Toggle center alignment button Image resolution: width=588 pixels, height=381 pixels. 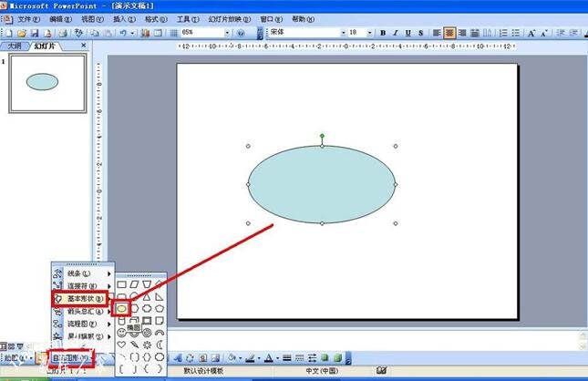tap(449, 33)
